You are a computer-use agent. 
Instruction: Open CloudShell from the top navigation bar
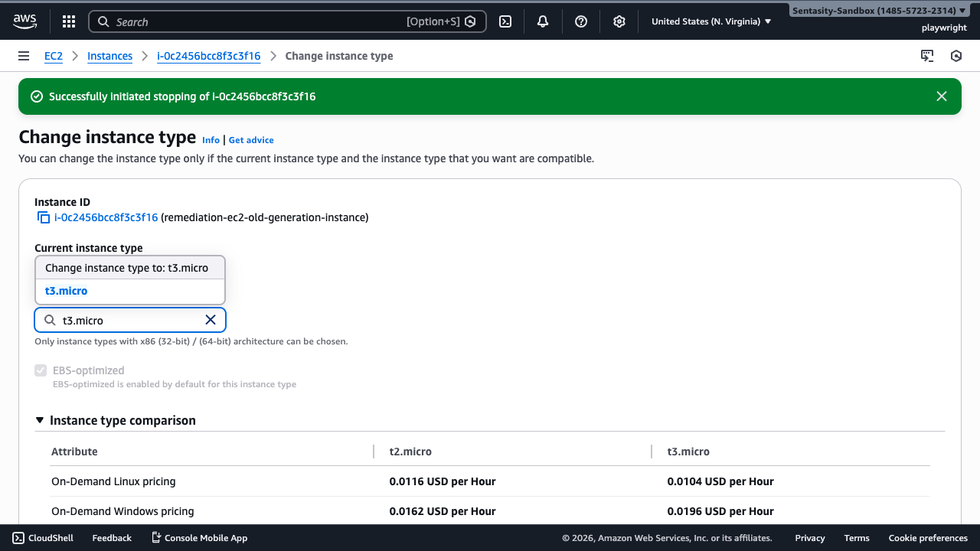505,21
